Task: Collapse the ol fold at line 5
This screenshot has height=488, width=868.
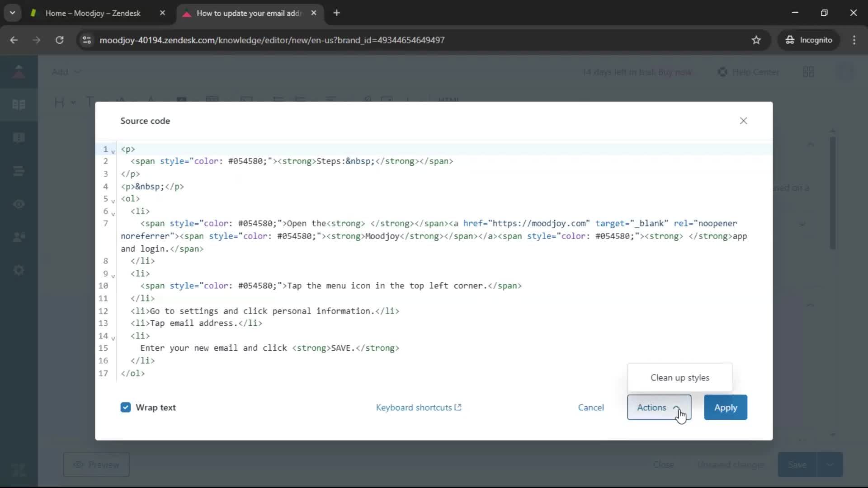Action: click(113, 202)
